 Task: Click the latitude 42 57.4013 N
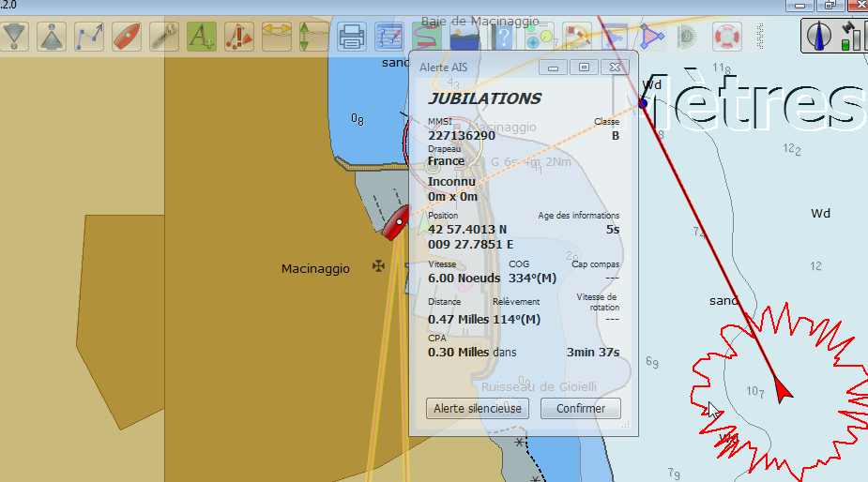tap(467, 229)
